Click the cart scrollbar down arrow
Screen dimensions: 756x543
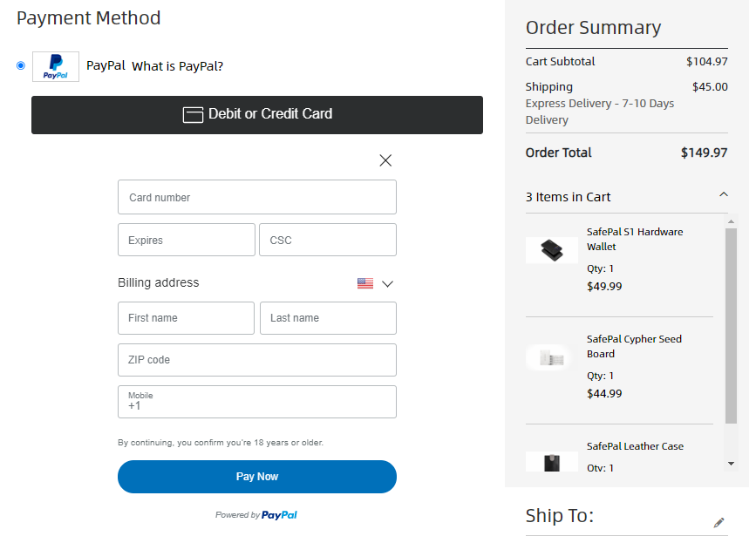coord(732,464)
